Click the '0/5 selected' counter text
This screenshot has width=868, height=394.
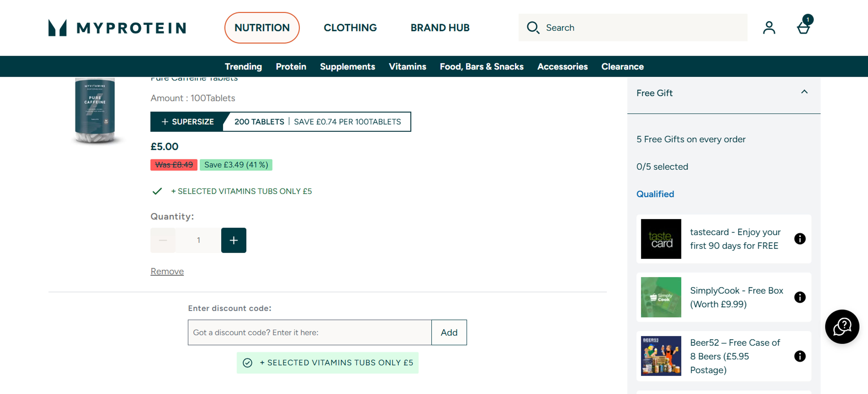pos(662,166)
